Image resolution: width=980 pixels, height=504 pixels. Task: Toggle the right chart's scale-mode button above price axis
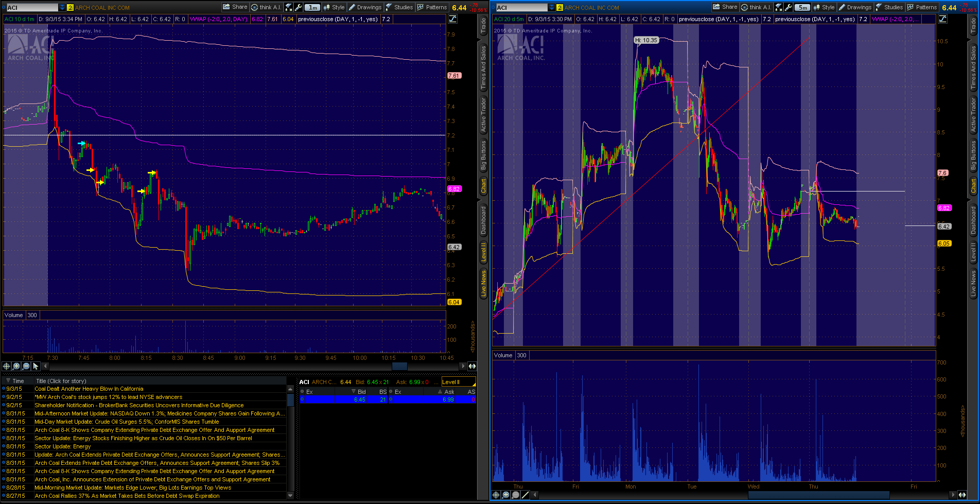942,19
